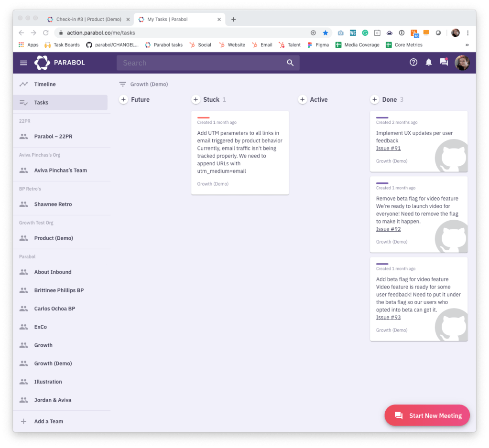Click Start New Meeting button
Image resolution: width=489 pixels, height=448 pixels.
pyautogui.click(x=427, y=416)
